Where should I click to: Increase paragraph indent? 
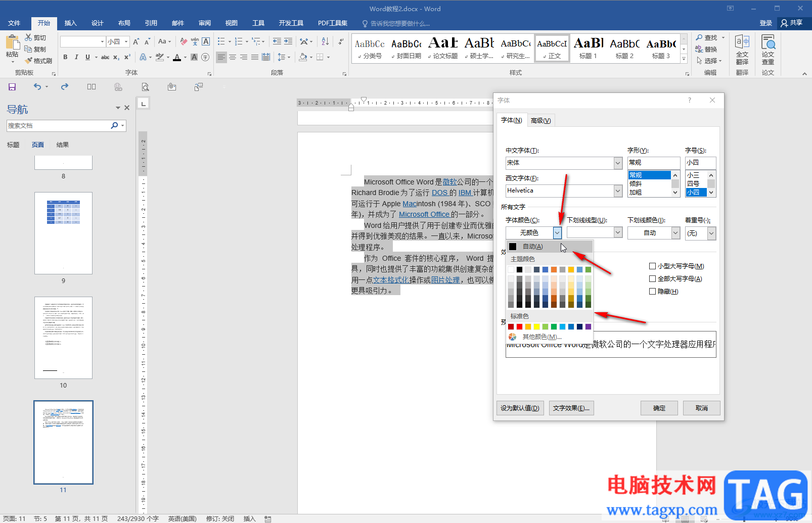[289, 41]
